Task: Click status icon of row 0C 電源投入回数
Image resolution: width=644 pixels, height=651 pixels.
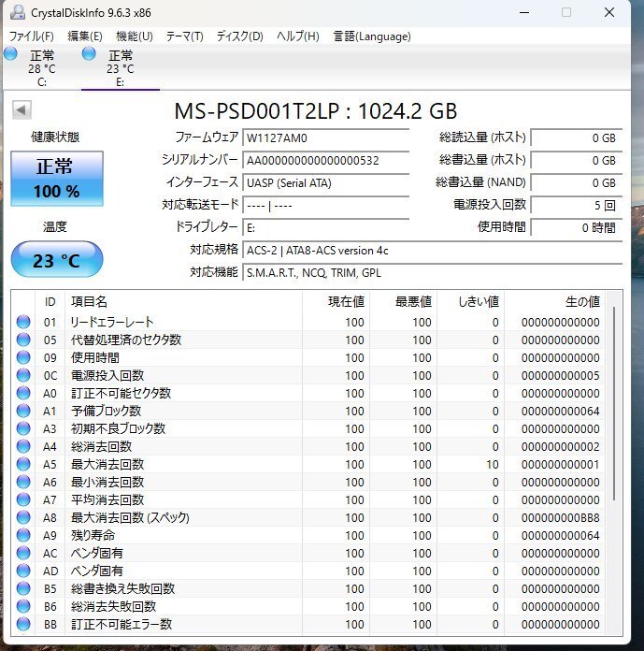Action: [23, 375]
